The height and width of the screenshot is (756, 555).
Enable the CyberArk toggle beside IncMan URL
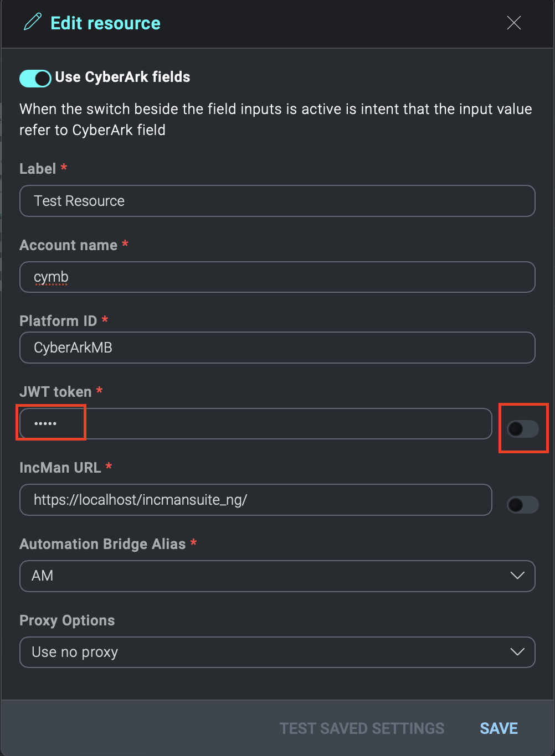click(x=522, y=504)
